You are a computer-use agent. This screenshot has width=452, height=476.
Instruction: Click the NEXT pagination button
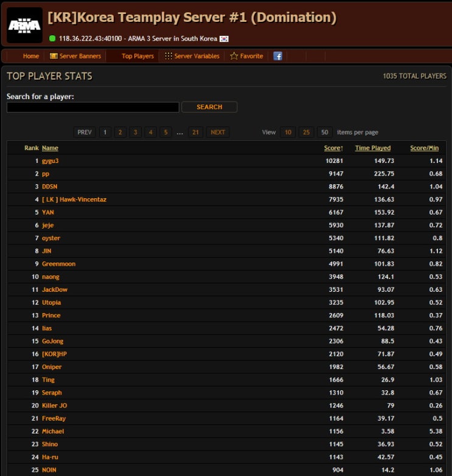(x=218, y=133)
